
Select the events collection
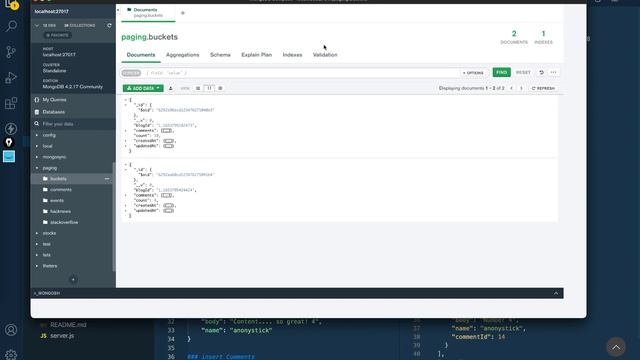57,200
